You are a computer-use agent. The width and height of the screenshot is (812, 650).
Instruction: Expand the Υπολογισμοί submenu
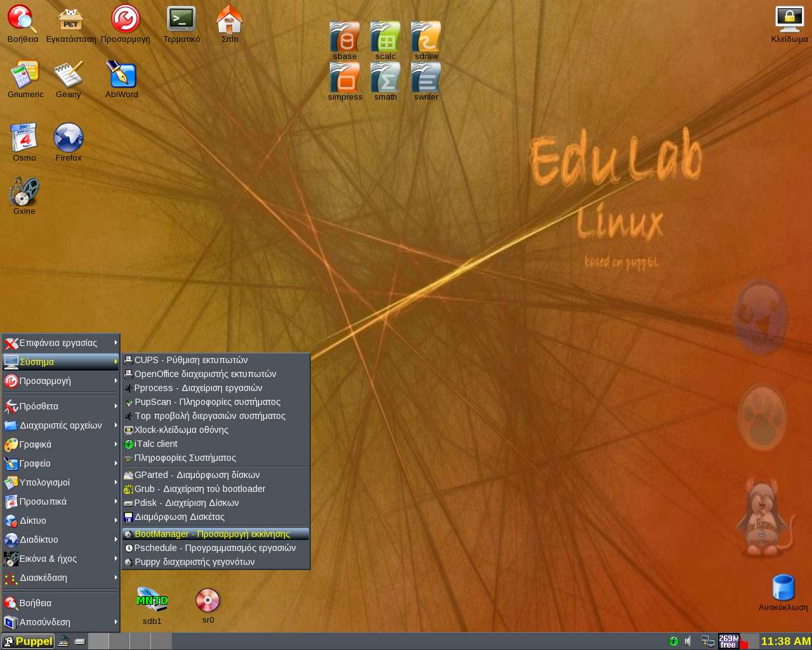[61, 482]
